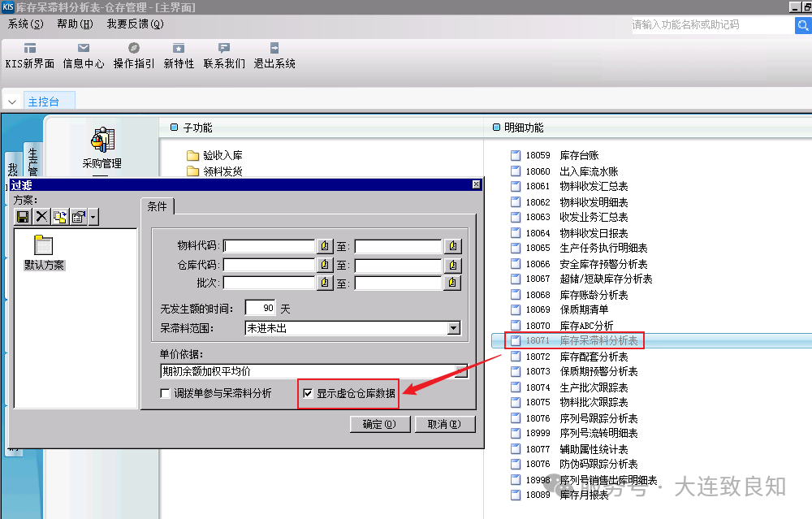Click the 取消(E) button
The width and height of the screenshot is (812, 519).
443,424
